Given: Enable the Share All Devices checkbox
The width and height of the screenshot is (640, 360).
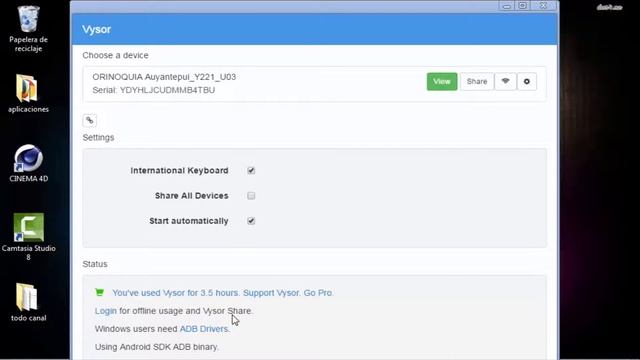Looking at the screenshot, I should [x=251, y=196].
